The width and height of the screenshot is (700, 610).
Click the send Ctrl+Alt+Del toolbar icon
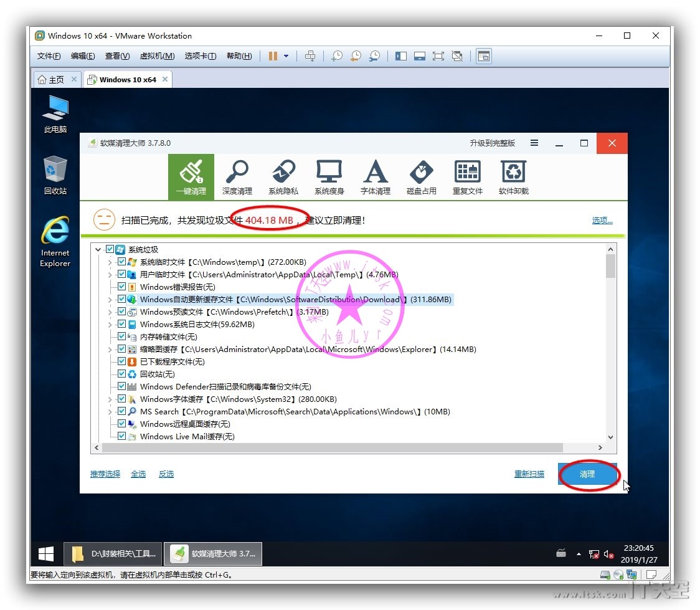tap(310, 56)
